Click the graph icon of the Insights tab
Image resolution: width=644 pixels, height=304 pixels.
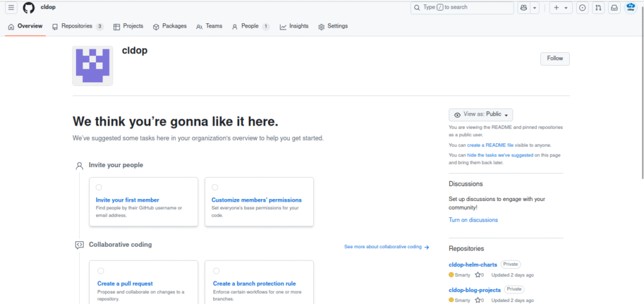(x=283, y=26)
